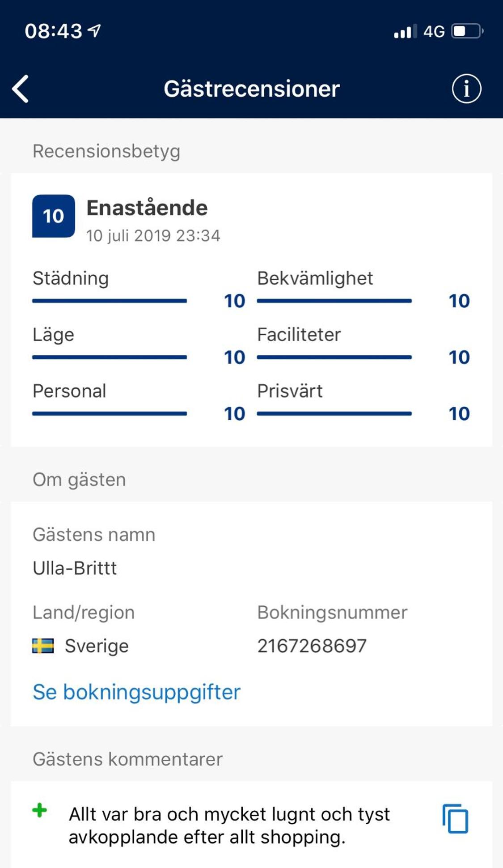Tap the Städning rating bar

pyautogui.click(x=110, y=301)
